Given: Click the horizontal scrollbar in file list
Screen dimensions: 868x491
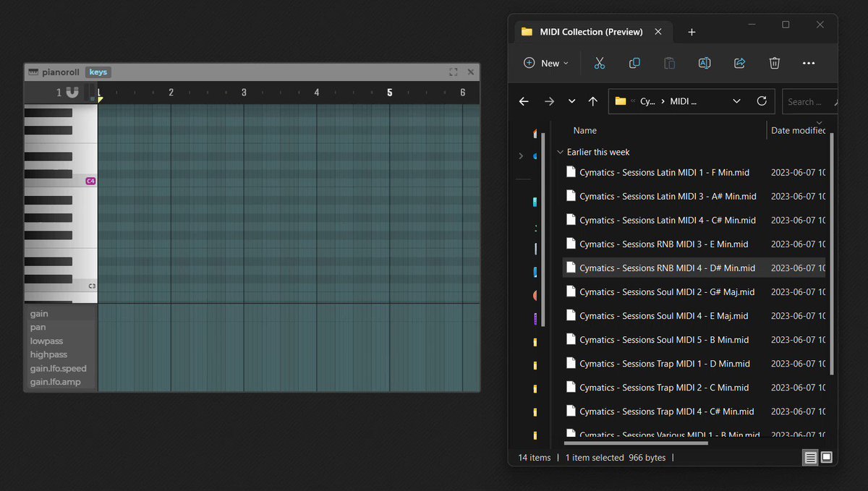Looking at the screenshot, I should coord(636,443).
